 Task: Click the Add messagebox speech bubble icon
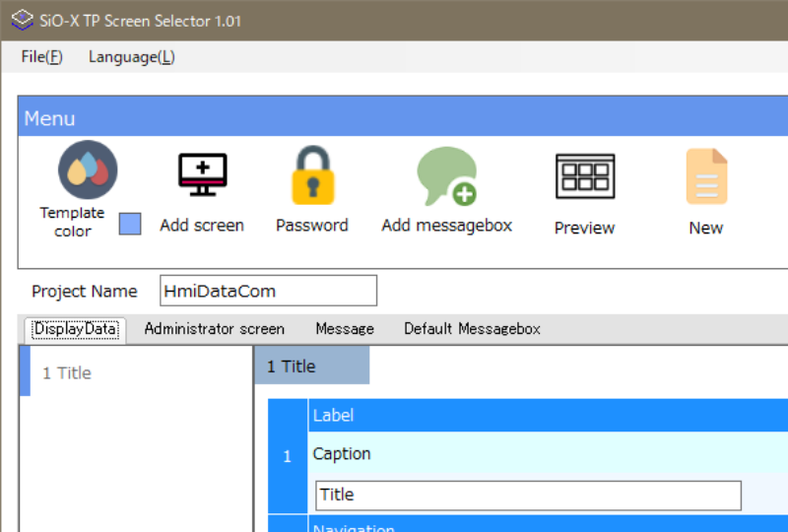(x=447, y=176)
